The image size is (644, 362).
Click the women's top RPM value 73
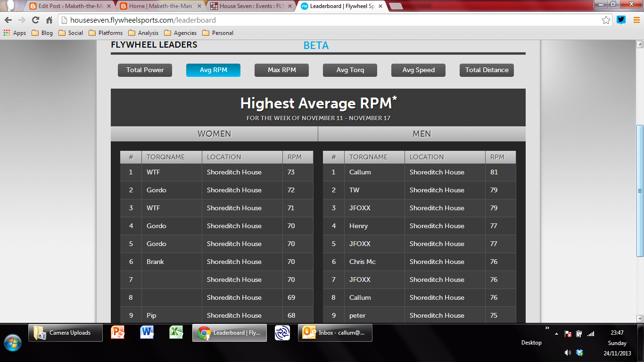coord(291,172)
